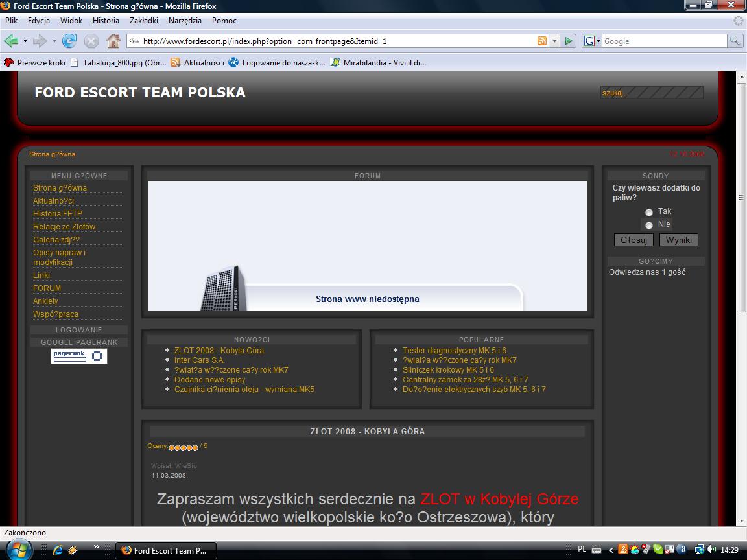
Task: Click the Home icon in the toolbar
Action: point(113,41)
